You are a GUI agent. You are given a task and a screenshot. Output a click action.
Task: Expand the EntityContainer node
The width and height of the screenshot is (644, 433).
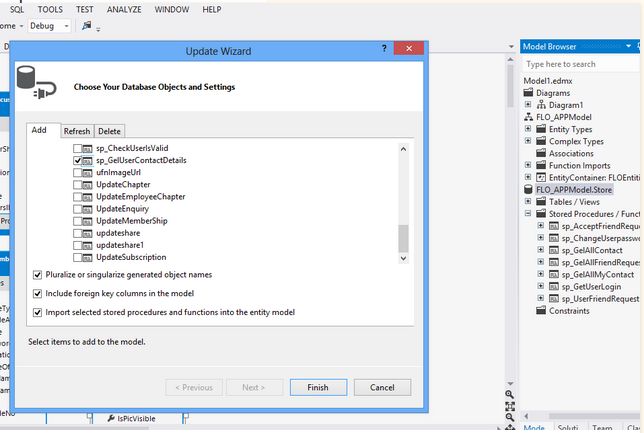coord(528,177)
